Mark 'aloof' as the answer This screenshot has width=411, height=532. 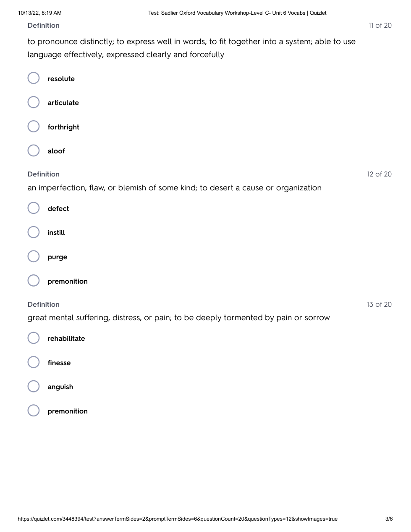click(x=34, y=151)
